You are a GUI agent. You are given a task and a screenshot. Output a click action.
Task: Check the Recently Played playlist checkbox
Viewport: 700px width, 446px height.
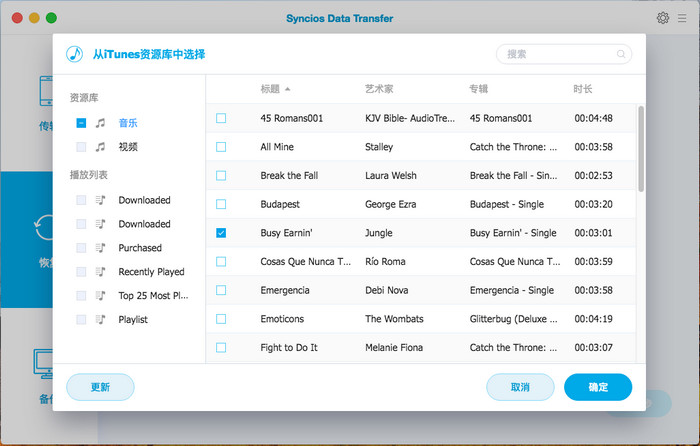[81, 271]
